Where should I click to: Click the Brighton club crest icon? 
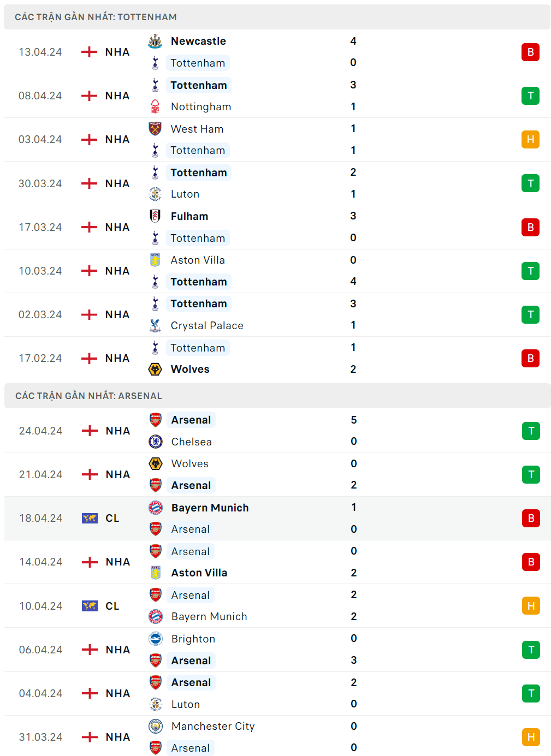tap(156, 639)
